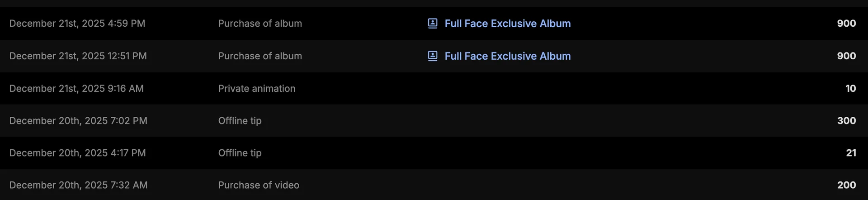Click the December 20th 7:02 PM timestamp
Viewport: 868px width, 200px height.
[78, 121]
